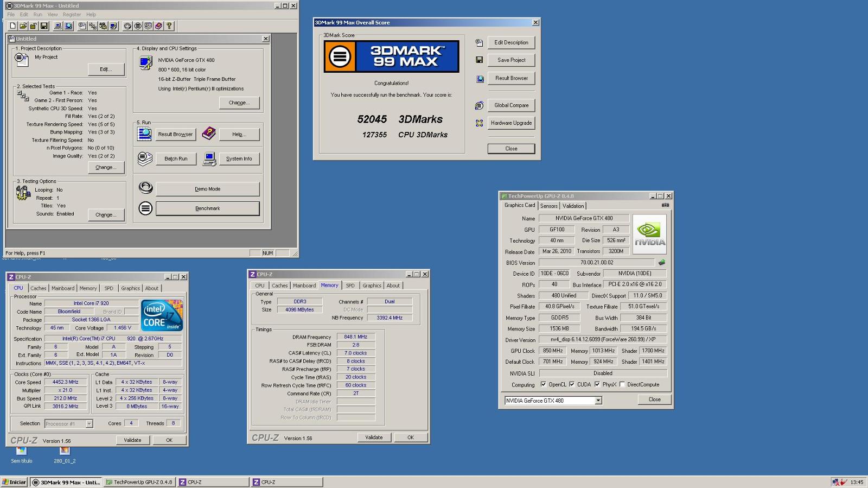The image size is (868, 488).
Task: Click the Close button in GPU-Z
Action: pyautogui.click(x=655, y=400)
